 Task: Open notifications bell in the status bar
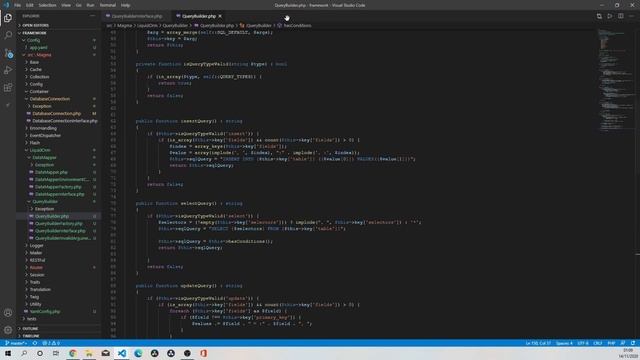point(633,343)
